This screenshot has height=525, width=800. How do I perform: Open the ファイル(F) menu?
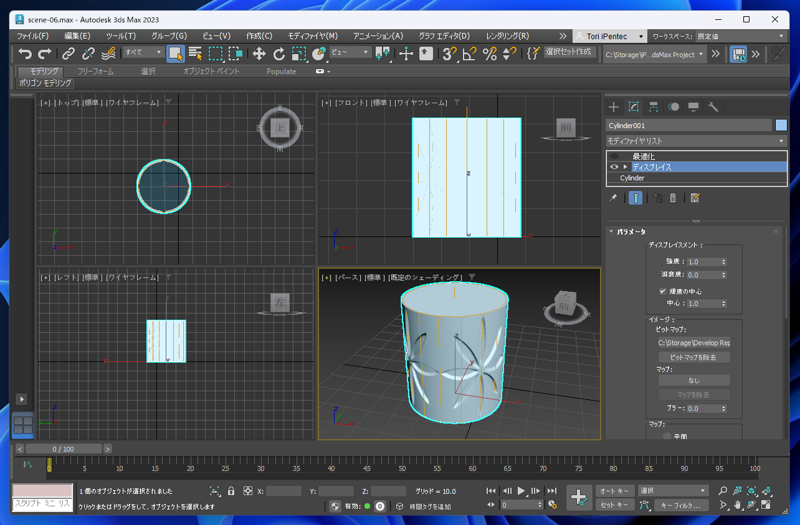(33, 36)
